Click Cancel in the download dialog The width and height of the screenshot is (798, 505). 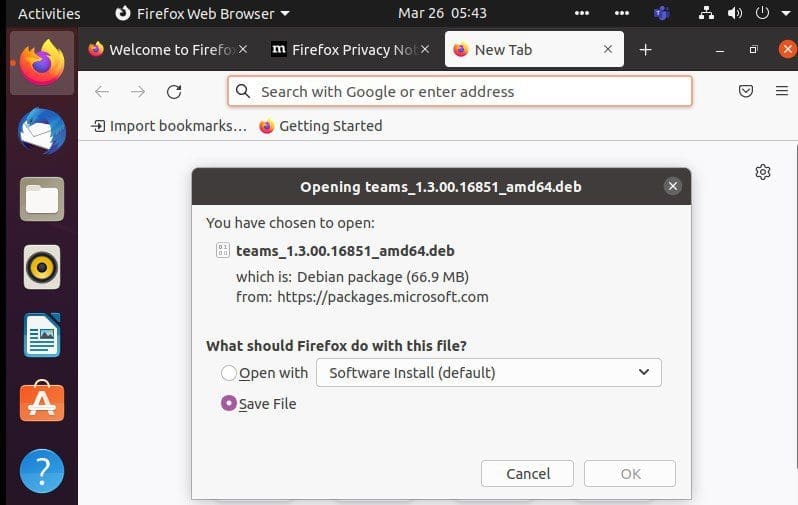pyautogui.click(x=527, y=473)
